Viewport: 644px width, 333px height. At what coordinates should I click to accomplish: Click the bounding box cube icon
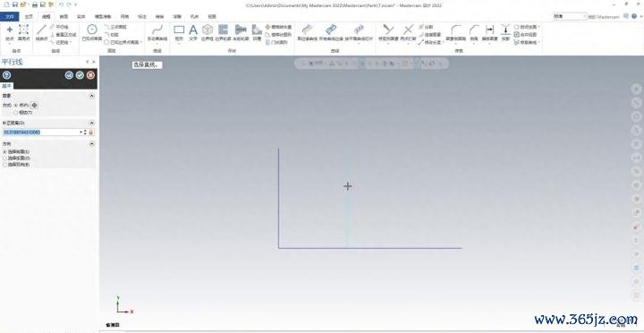208,32
